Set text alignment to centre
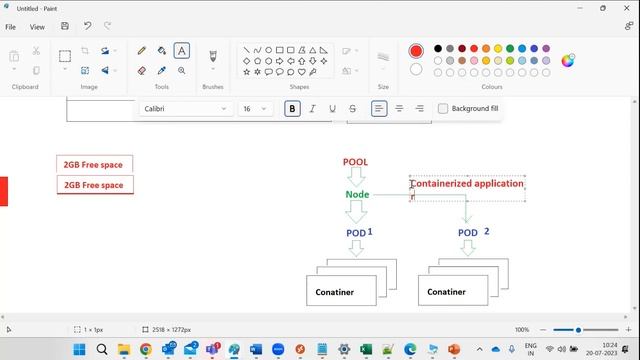Image resolution: width=640 pixels, height=360 pixels. pyautogui.click(x=399, y=109)
